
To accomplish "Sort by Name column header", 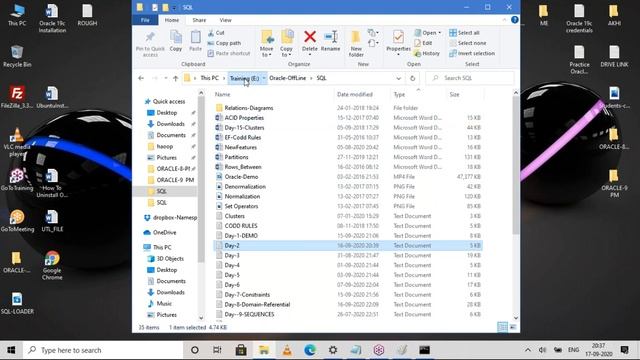I will (x=273, y=94).
